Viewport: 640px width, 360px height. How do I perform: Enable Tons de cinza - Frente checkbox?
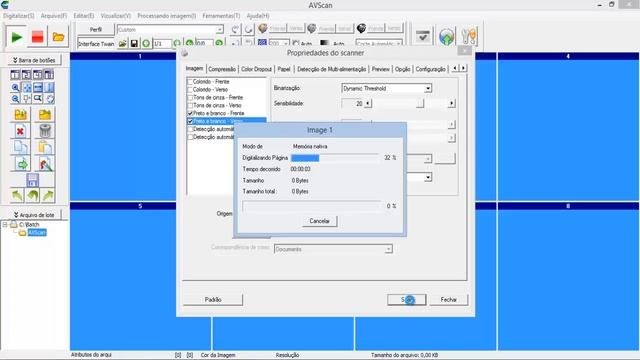(190, 98)
